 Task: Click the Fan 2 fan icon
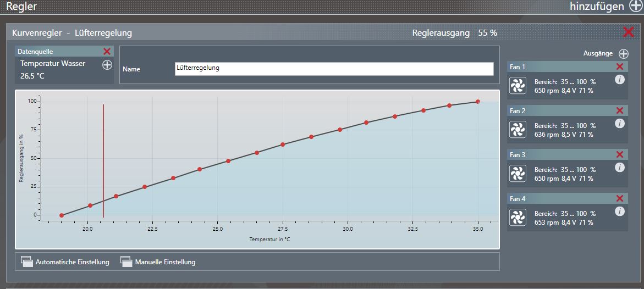(x=518, y=129)
